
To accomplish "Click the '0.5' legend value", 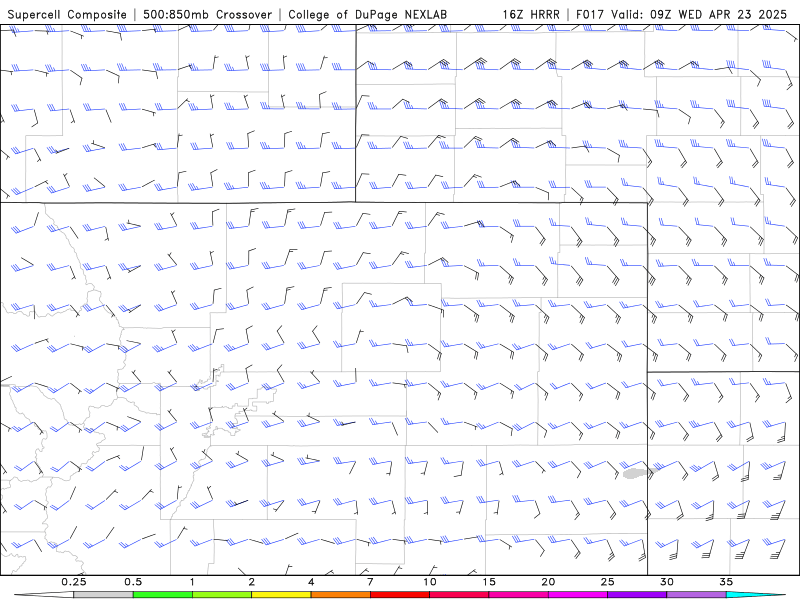I will pyautogui.click(x=133, y=582).
